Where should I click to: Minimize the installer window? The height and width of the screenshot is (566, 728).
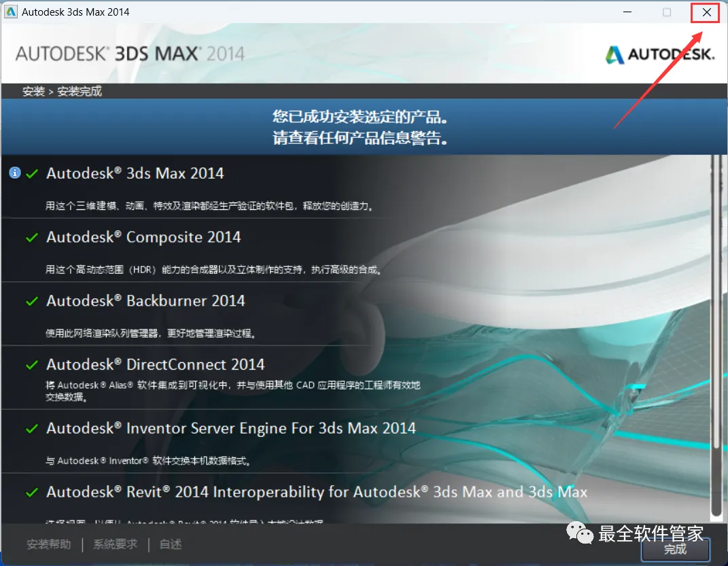point(627,12)
